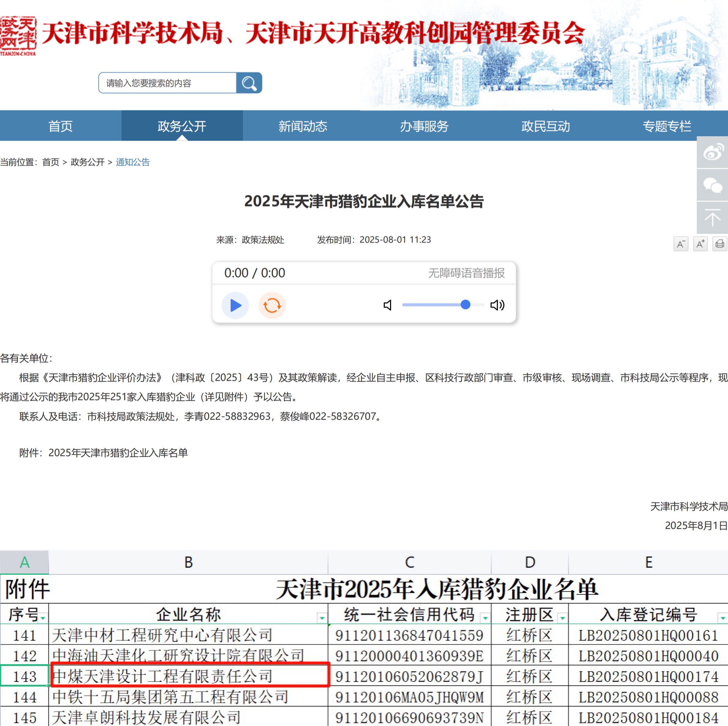The width and height of the screenshot is (728, 726).
Task: Click the search magnifier button
Action: tap(249, 83)
